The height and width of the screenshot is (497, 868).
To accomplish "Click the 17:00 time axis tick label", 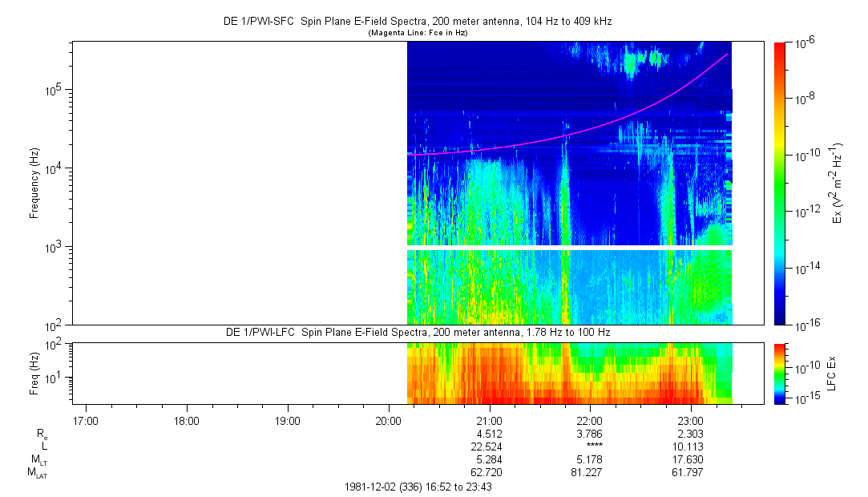I will [x=86, y=420].
